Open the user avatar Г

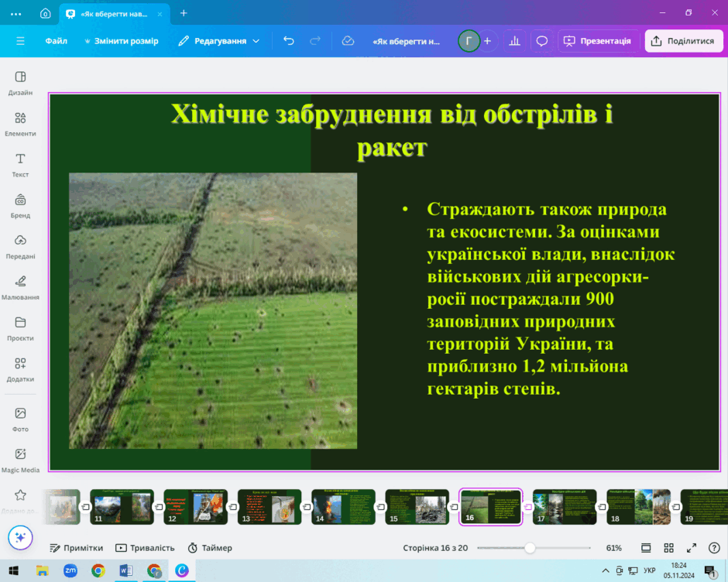pos(469,41)
